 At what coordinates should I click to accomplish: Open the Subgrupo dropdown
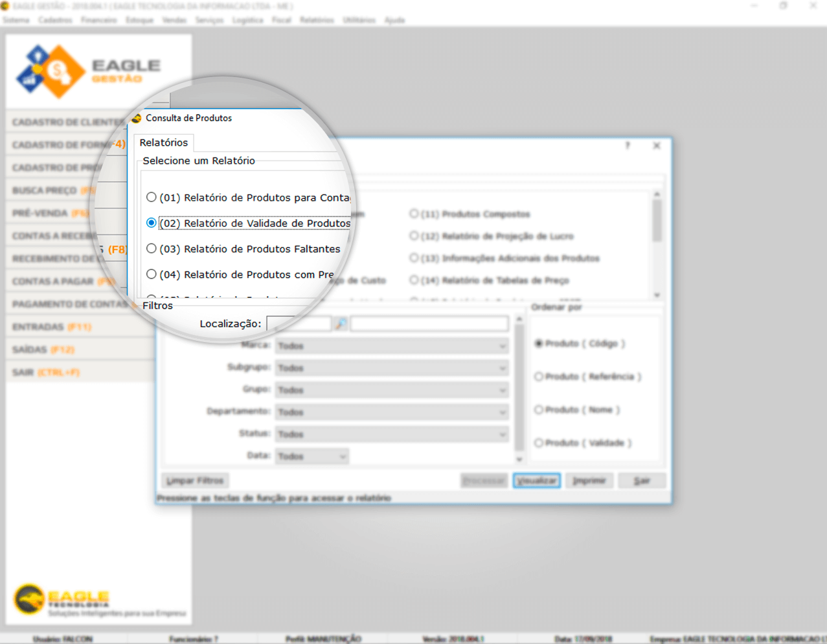point(392,368)
